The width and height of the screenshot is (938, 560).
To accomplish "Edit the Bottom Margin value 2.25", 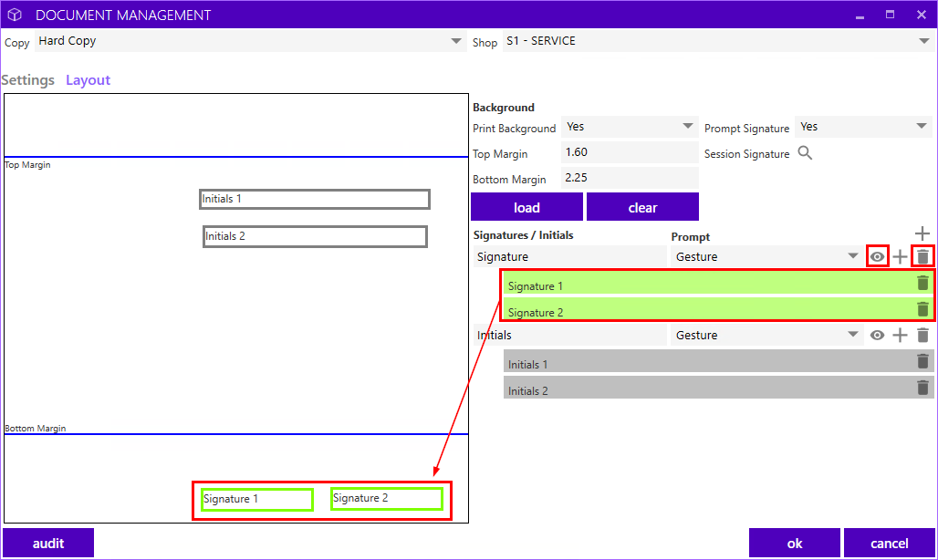I will [630, 178].
